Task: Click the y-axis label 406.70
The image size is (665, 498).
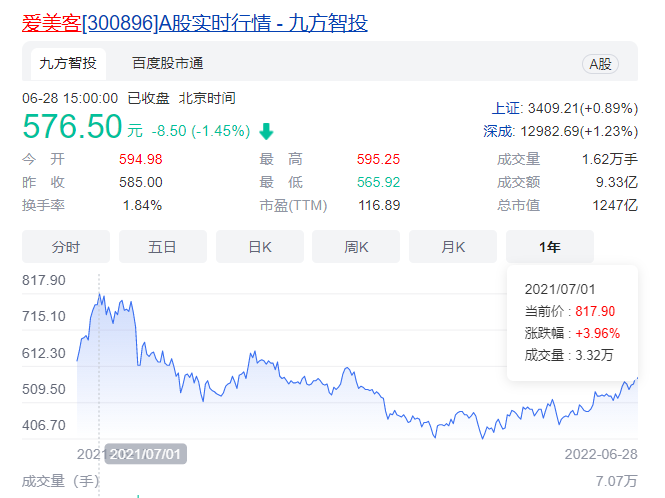Action: coord(44,425)
